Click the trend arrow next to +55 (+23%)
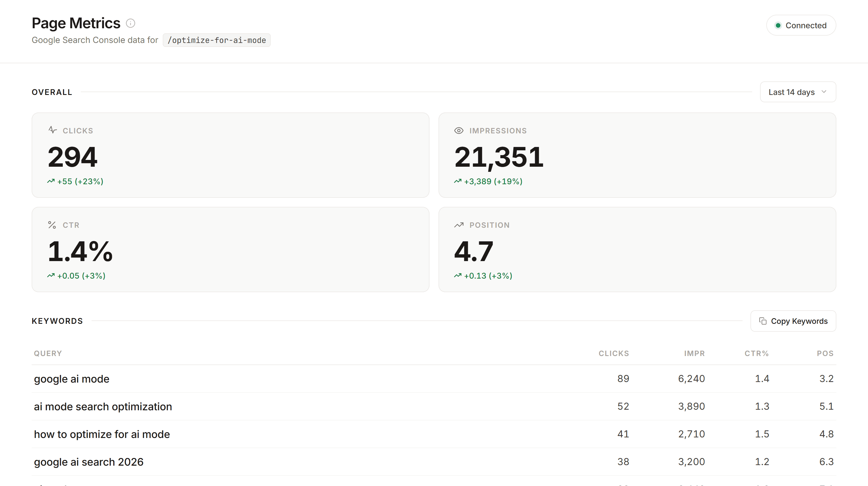The image size is (868, 486). pos(51,181)
